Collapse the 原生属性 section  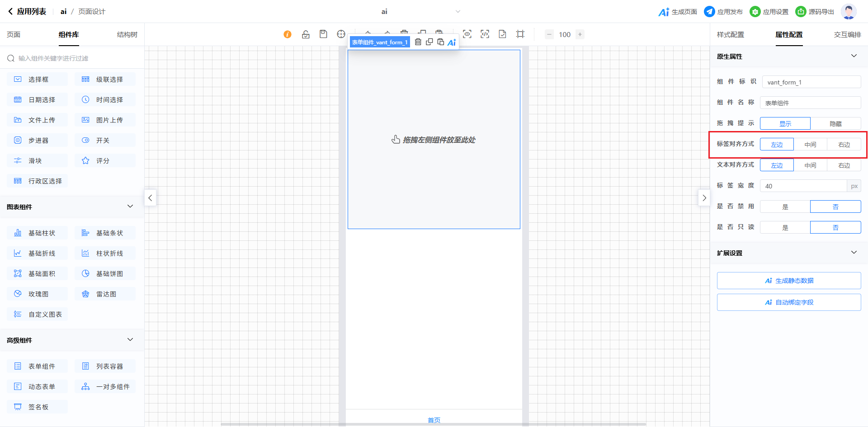click(854, 56)
